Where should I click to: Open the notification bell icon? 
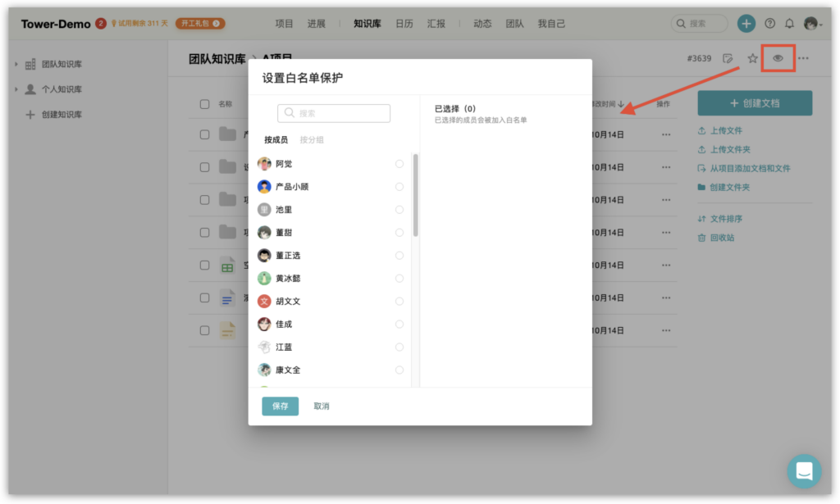pyautogui.click(x=790, y=24)
